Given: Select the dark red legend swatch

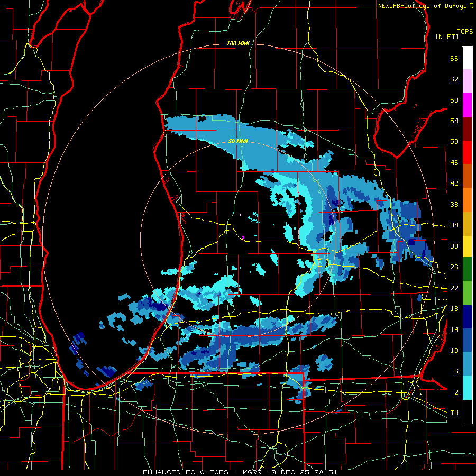Looking at the screenshot, I should pos(467,129).
